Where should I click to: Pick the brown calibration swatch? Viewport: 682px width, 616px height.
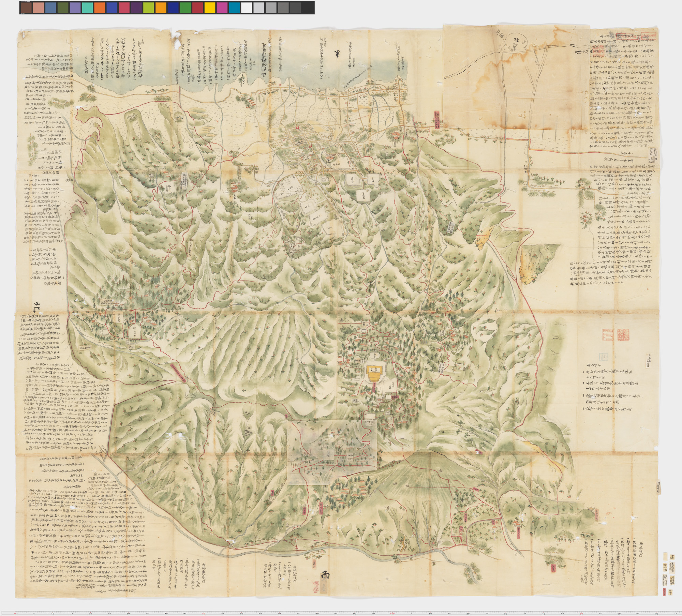click(x=26, y=7)
